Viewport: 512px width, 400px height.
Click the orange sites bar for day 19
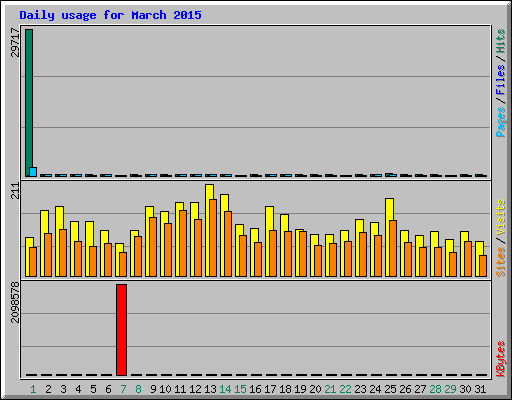coord(303,254)
